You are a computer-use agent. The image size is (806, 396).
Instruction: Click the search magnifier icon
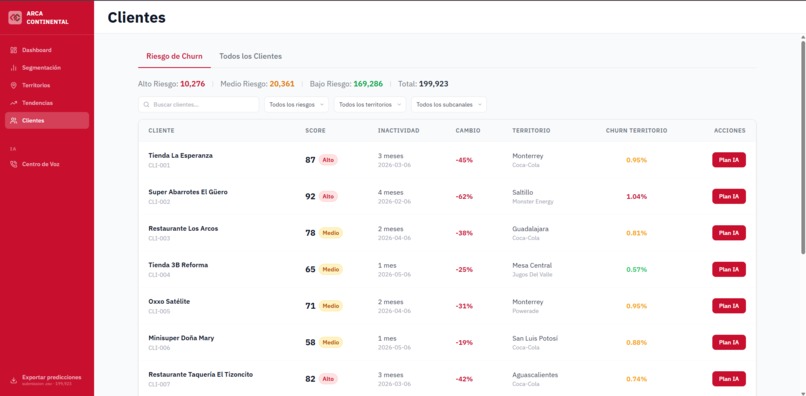click(x=147, y=104)
